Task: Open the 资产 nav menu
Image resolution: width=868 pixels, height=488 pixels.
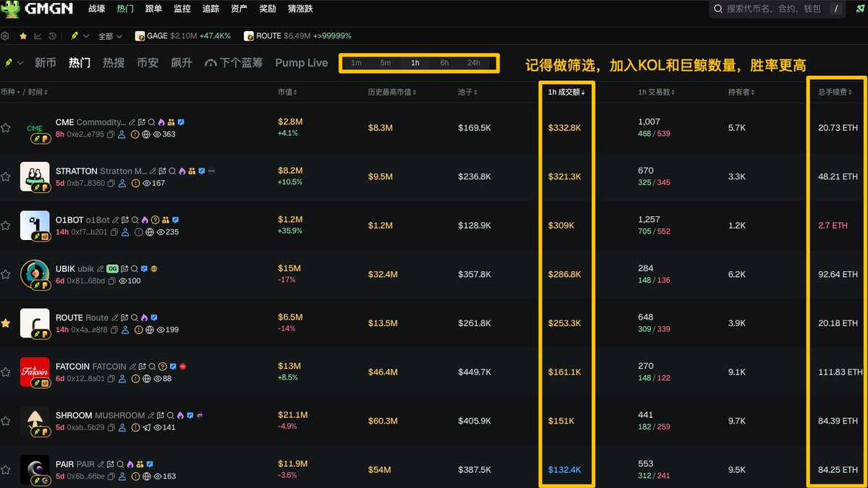Action: click(x=239, y=9)
